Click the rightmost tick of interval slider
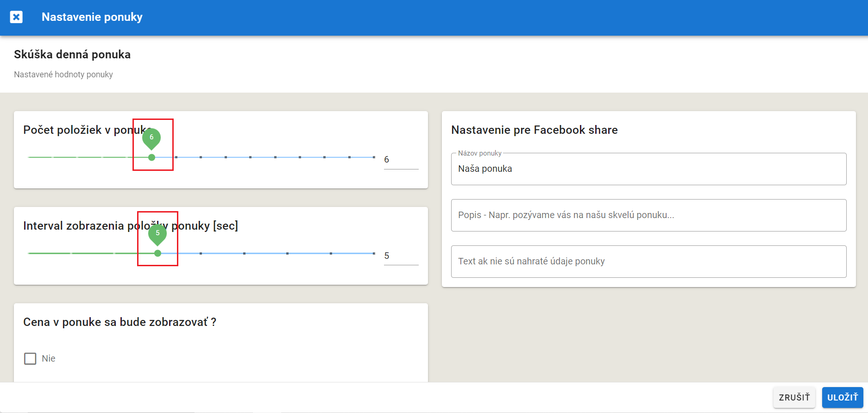The image size is (868, 413). [x=374, y=253]
